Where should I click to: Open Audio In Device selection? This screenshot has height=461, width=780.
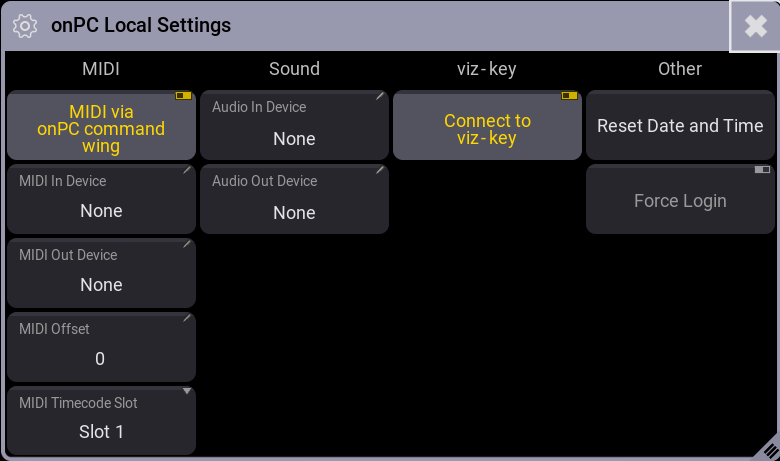pyautogui.click(x=294, y=125)
